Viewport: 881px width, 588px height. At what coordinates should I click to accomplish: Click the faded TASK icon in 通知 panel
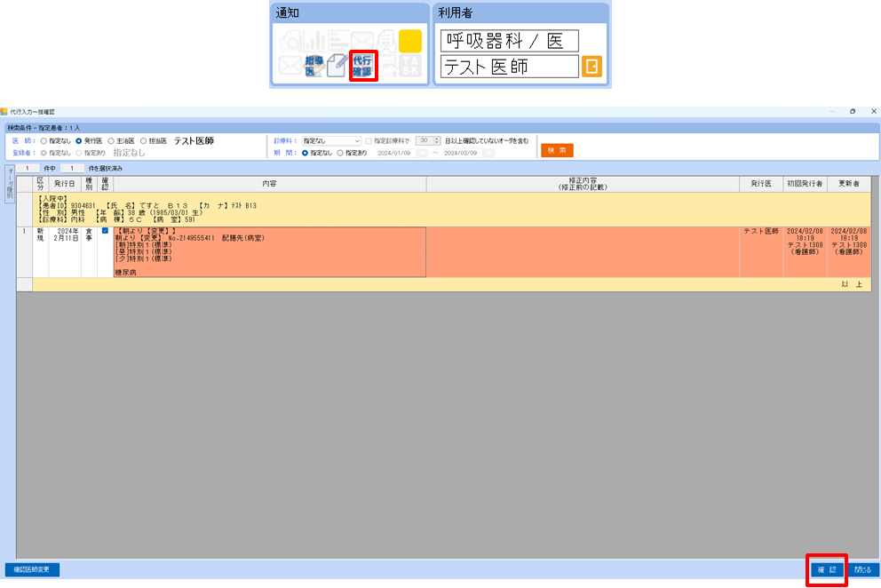tap(410, 66)
